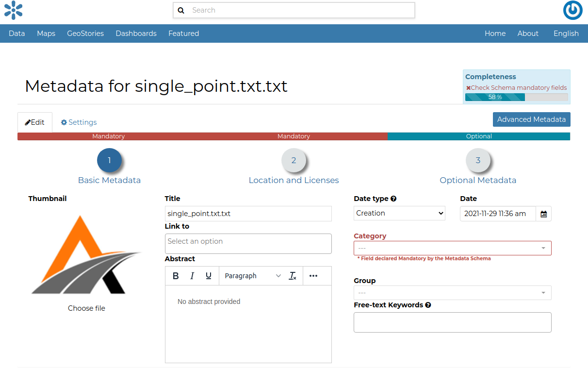588x369 pixels.
Task: Open the user profile avatar menu
Action: (x=572, y=10)
